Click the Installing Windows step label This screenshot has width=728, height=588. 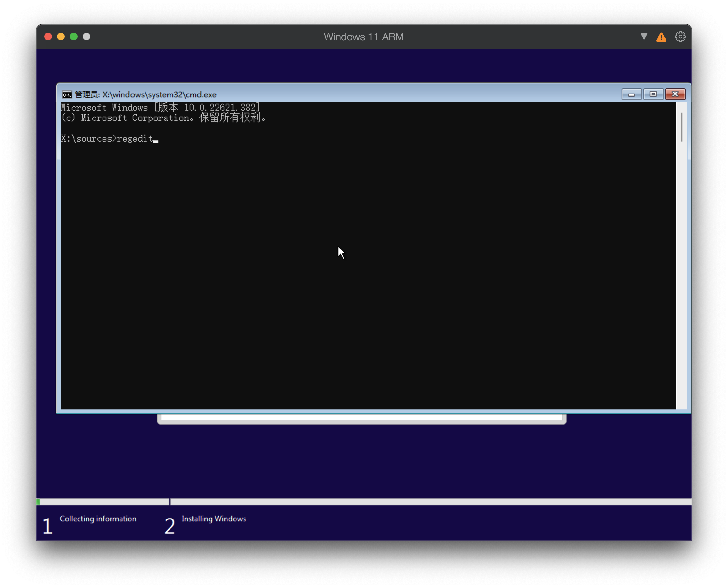(x=213, y=519)
